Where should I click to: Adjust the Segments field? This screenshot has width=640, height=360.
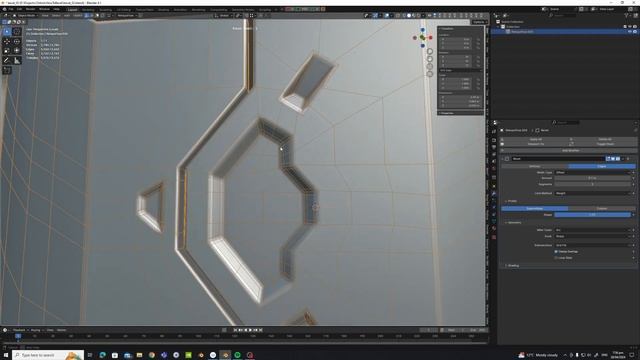[593, 184]
